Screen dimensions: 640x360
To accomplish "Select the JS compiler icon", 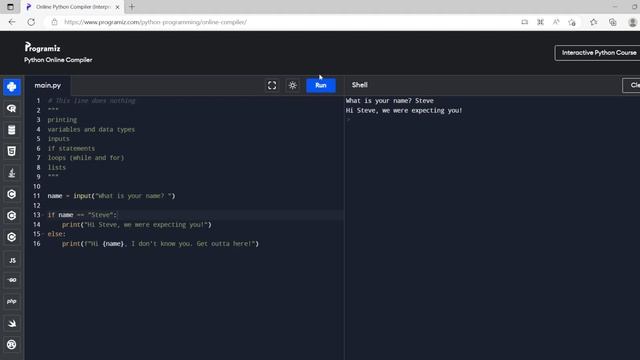I will click(x=11, y=260).
